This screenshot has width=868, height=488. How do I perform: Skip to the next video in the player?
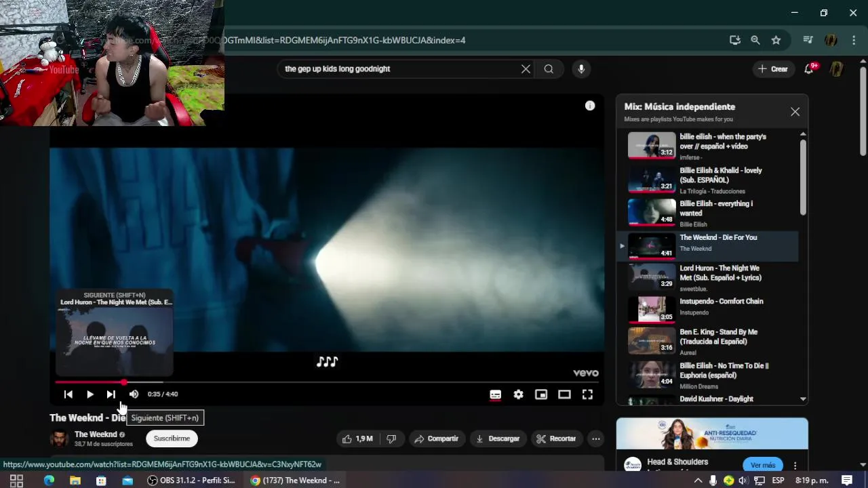pyautogui.click(x=111, y=394)
